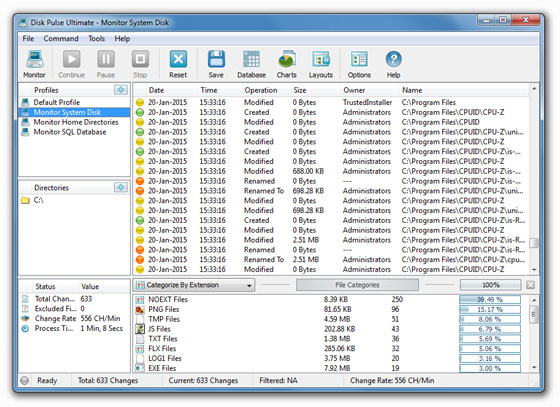
Task: Select the Monitor System Disk profile
Action: click(x=74, y=112)
